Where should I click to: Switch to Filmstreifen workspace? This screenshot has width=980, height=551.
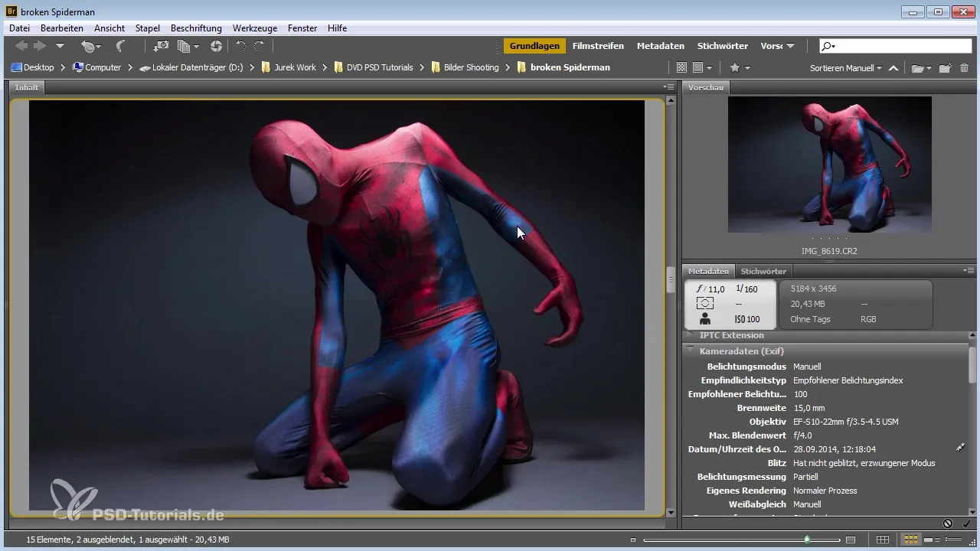click(x=598, y=46)
